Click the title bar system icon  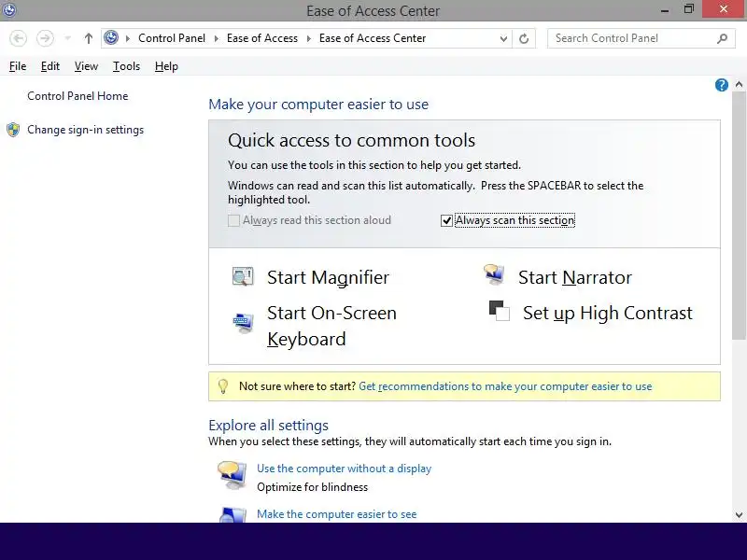point(9,9)
